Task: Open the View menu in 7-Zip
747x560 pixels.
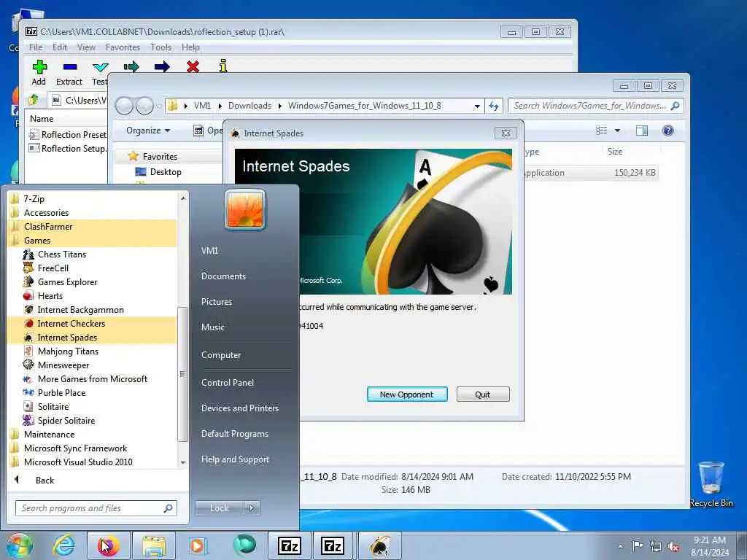Action: pyautogui.click(x=86, y=47)
